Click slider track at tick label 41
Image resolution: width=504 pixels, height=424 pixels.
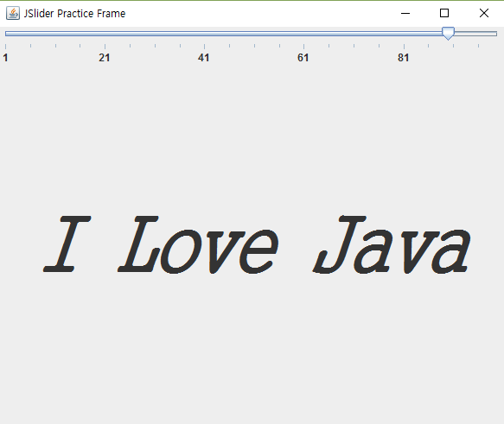pos(204,34)
